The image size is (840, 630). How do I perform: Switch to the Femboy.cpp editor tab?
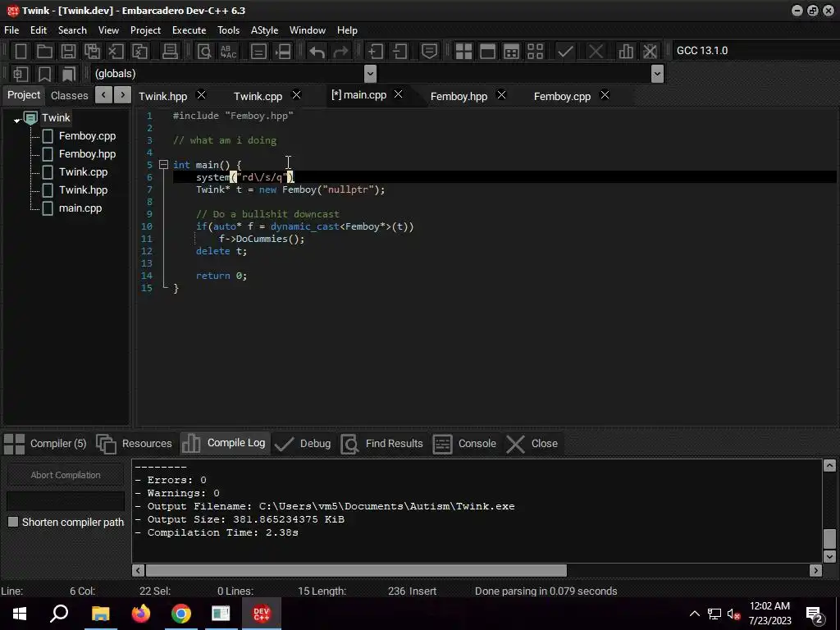tap(562, 97)
